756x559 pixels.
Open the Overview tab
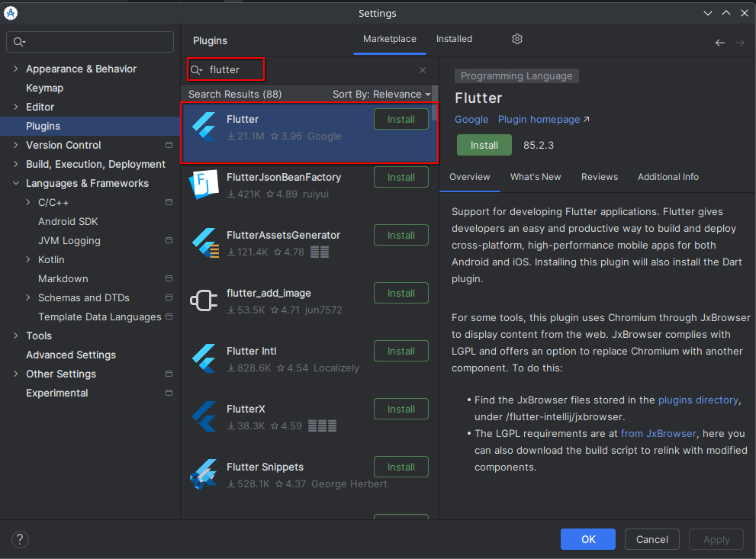click(470, 177)
